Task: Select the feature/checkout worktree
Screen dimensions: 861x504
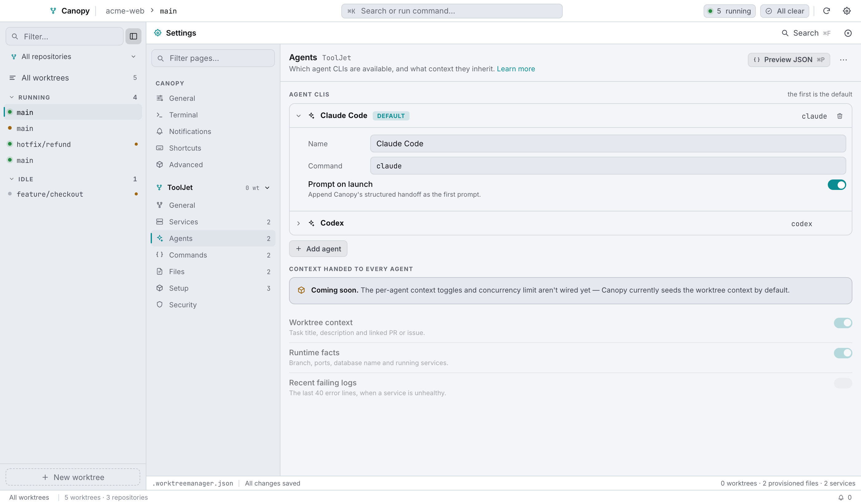Action: [x=73, y=194]
